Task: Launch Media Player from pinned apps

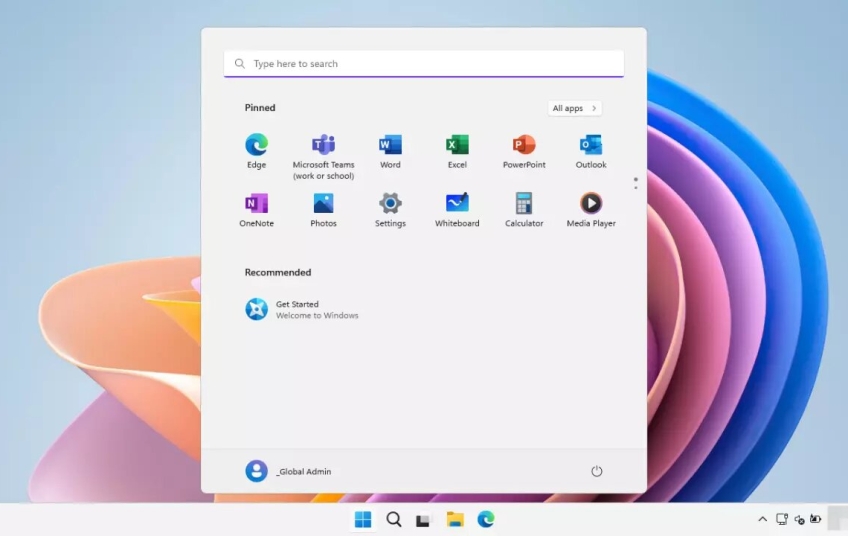Action: point(591,204)
